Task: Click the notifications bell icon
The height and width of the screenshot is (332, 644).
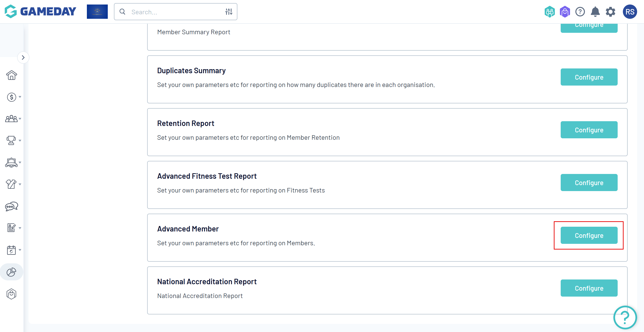Action: coord(595,12)
